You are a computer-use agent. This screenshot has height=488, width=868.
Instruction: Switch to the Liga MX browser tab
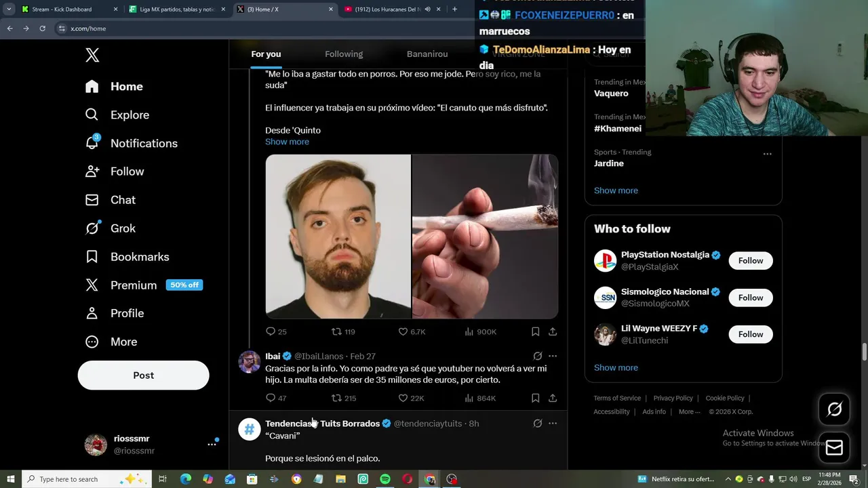(x=178, y=9)
